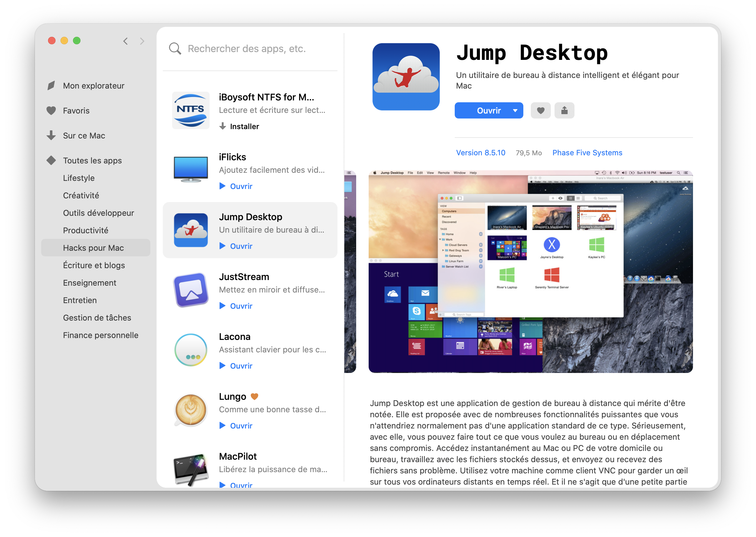
Task: Select Hacks pour Mac category
Action: (x=92, y=248)
